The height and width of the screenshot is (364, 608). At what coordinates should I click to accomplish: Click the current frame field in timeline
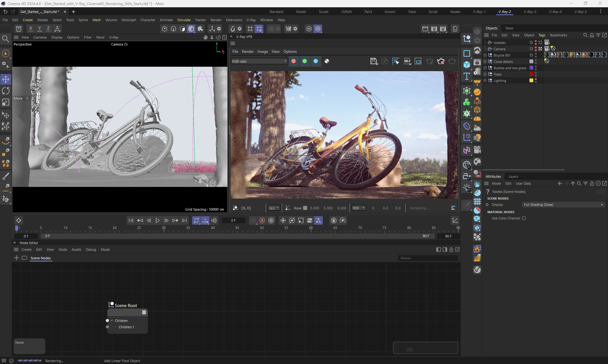[233, 220]
